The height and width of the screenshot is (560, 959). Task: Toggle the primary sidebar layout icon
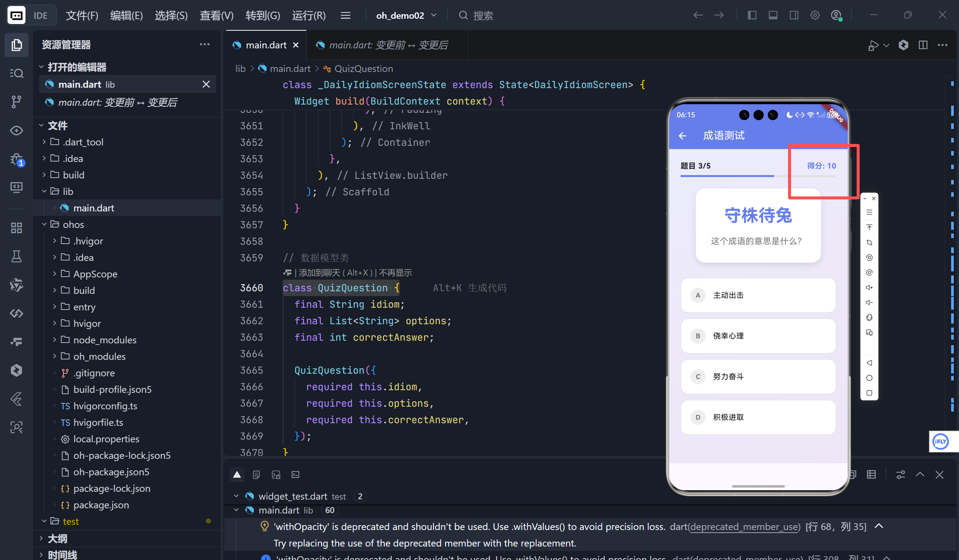click(752, 15)
